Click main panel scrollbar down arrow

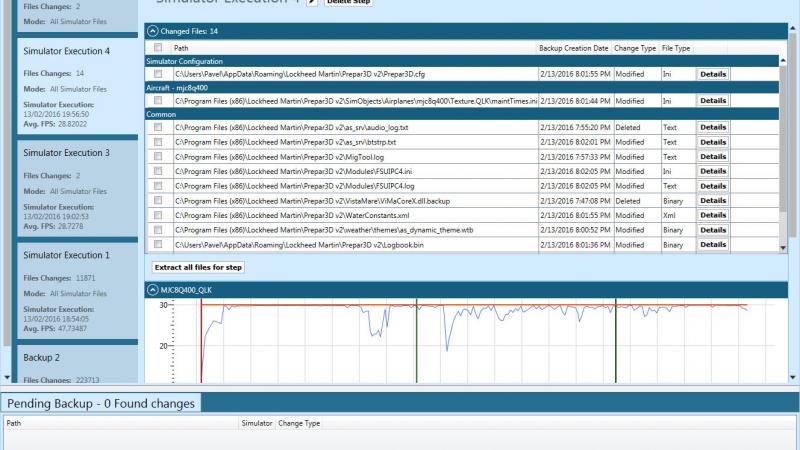[x=793, y=378]
